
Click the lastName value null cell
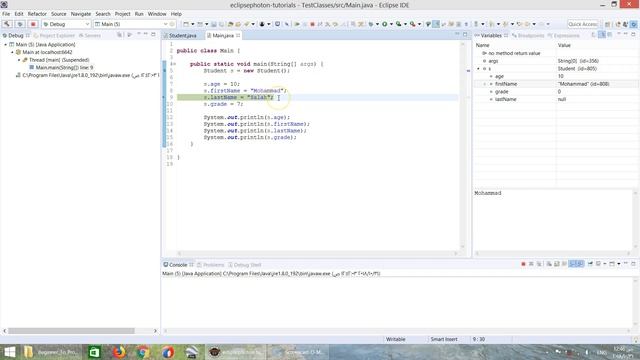562,99
